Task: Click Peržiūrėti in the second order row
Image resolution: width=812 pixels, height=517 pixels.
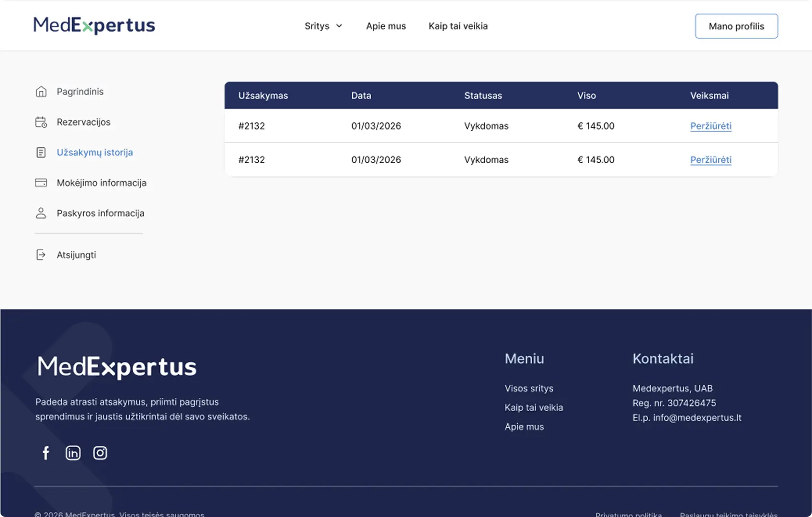Action: [x=711, y=160]
